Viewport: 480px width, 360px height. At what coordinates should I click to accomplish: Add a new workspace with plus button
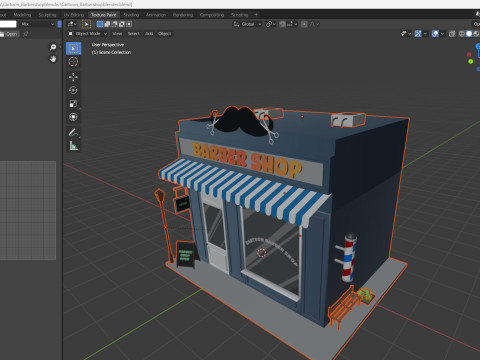click(256, 15)
